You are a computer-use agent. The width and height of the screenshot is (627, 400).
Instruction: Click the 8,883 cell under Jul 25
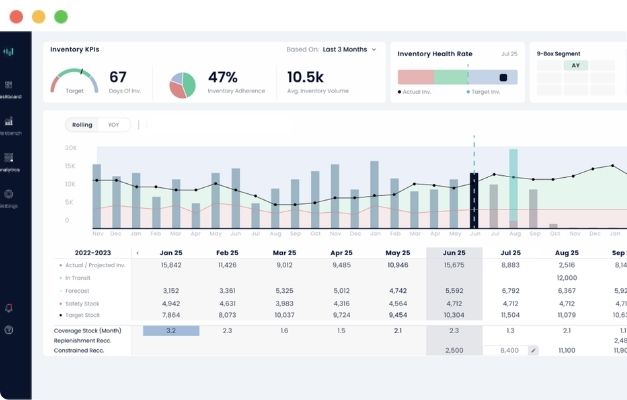point(510,265)
